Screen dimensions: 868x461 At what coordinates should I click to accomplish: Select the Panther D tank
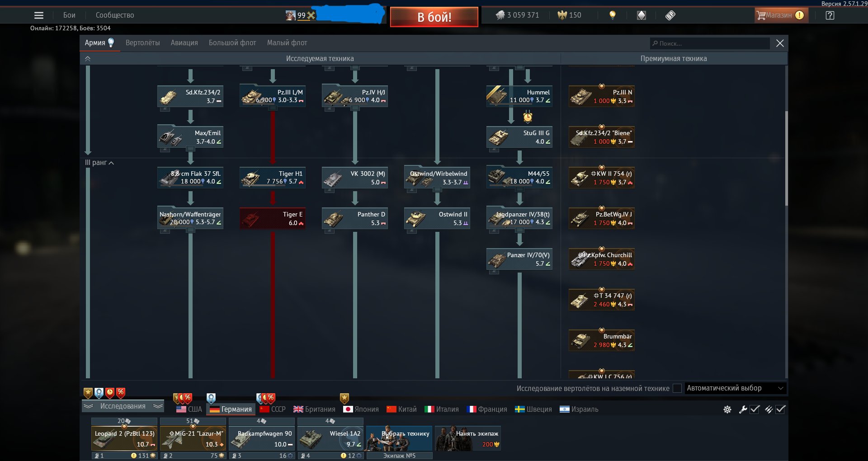(x=355, y=218)
